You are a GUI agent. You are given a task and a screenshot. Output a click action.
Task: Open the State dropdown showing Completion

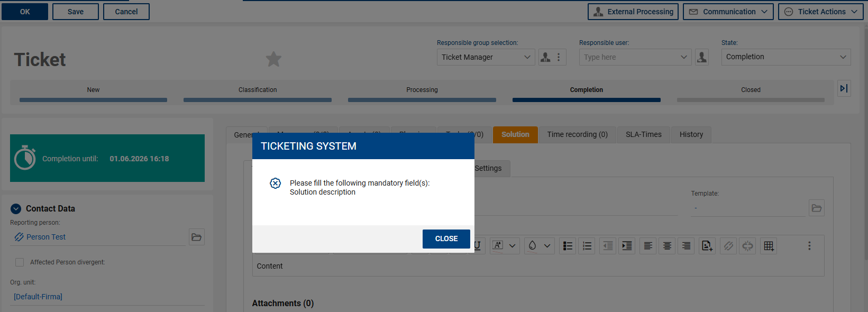(786, 57)
